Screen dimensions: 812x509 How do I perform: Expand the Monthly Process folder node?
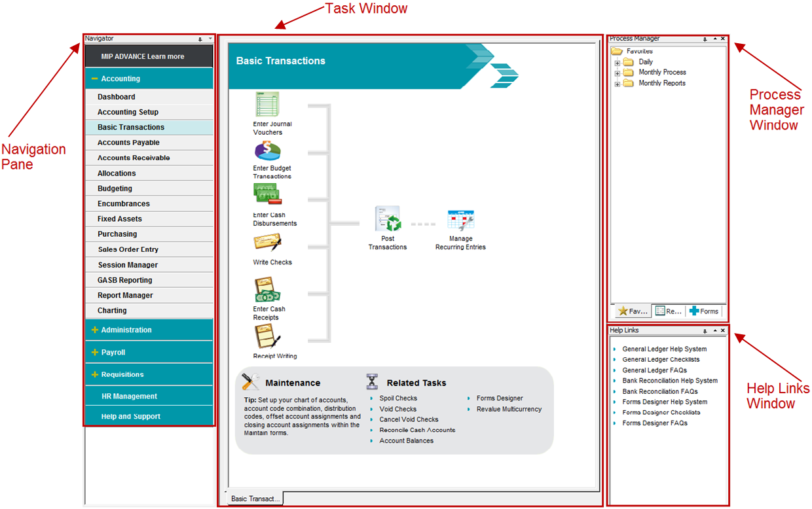click(x=617, y=73)
